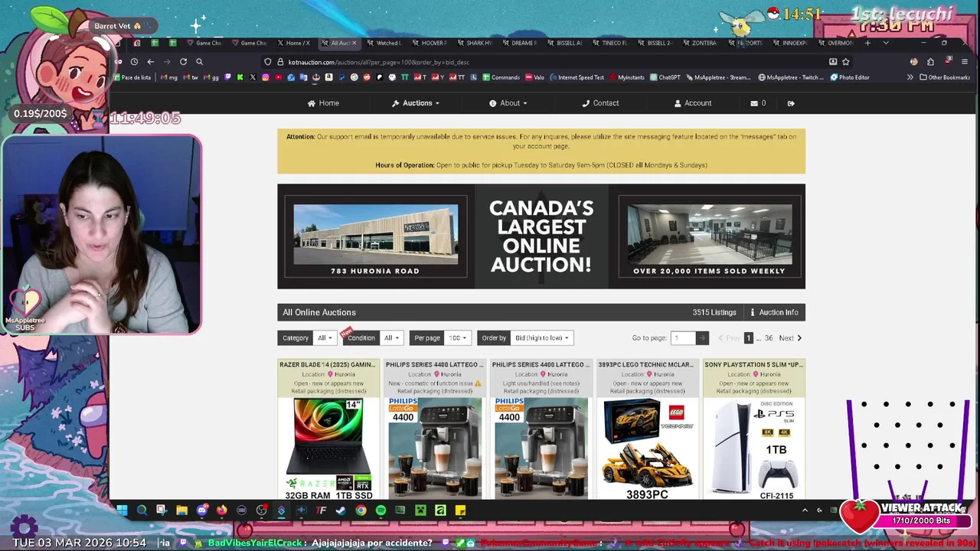The image size is (980, 551).
Task: Open the Other Bookmarks folder
Action: 945,77
